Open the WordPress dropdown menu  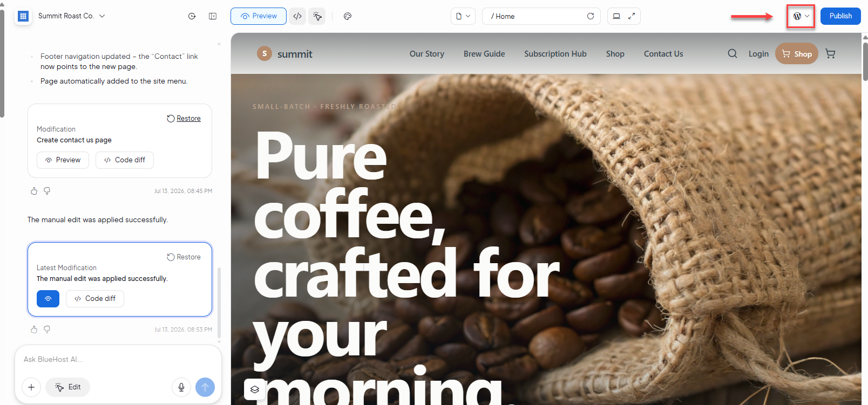pyautogui.click(x=801, y=16)
